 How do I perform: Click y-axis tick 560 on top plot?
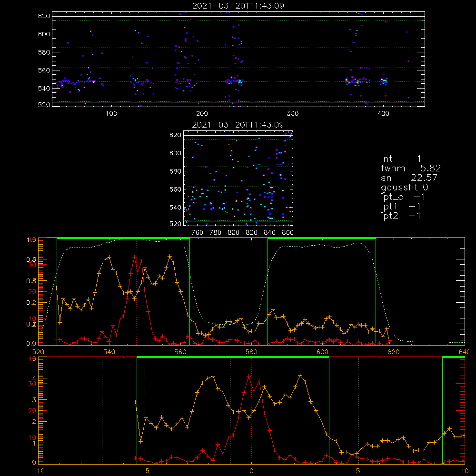click(x=44, y=70)
